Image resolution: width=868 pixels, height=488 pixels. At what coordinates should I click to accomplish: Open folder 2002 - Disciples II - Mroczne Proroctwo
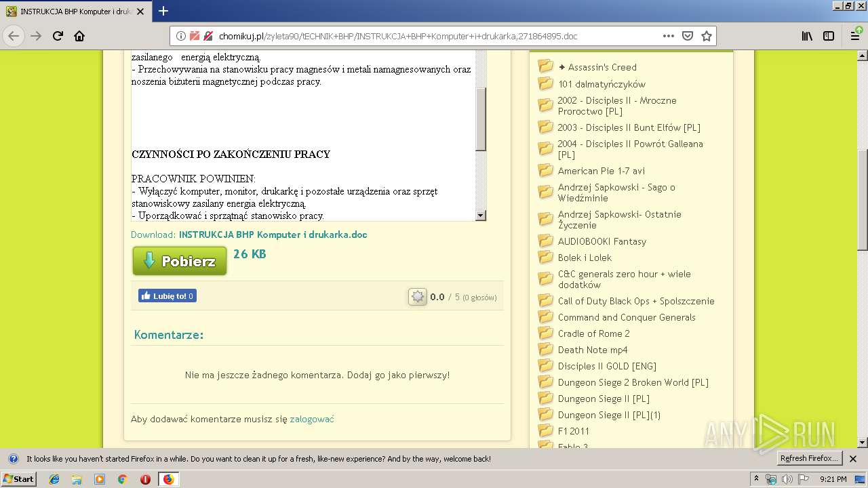tap(617, 106)
